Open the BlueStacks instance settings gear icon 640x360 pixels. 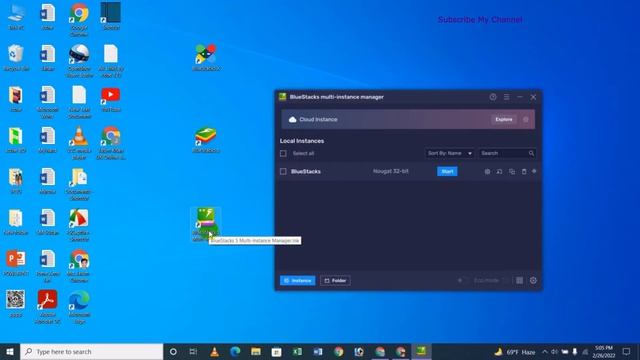[x=487, y=171]
